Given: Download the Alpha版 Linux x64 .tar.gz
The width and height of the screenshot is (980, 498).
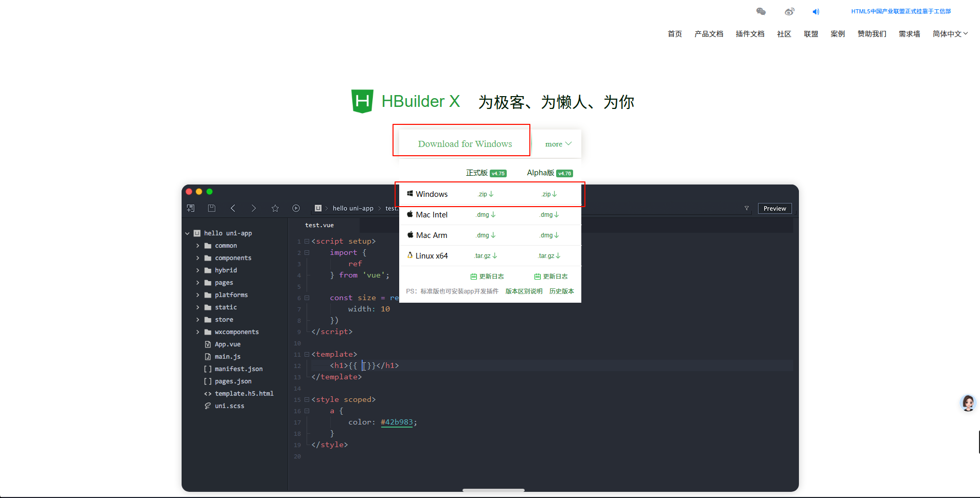Looking at the screenshot, I should click(x=549, y=256).
